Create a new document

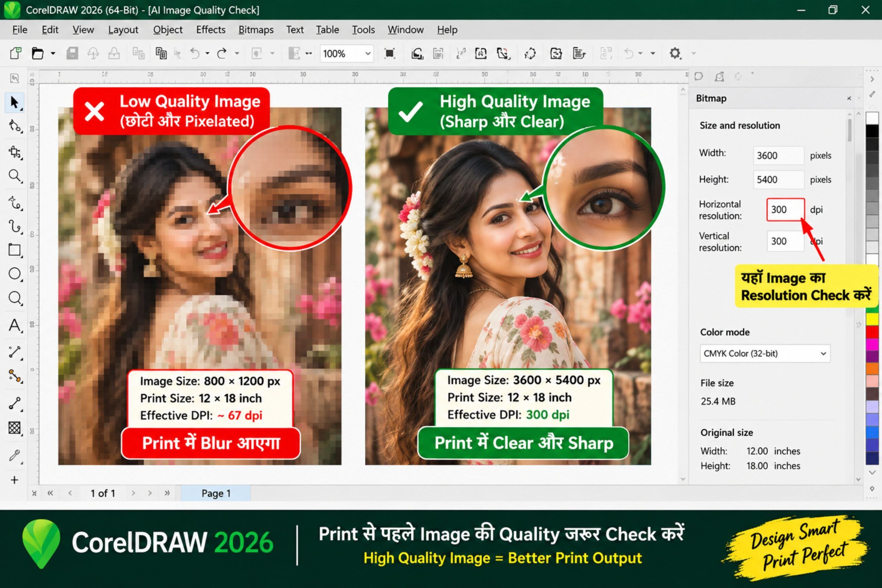coord(16,53)
